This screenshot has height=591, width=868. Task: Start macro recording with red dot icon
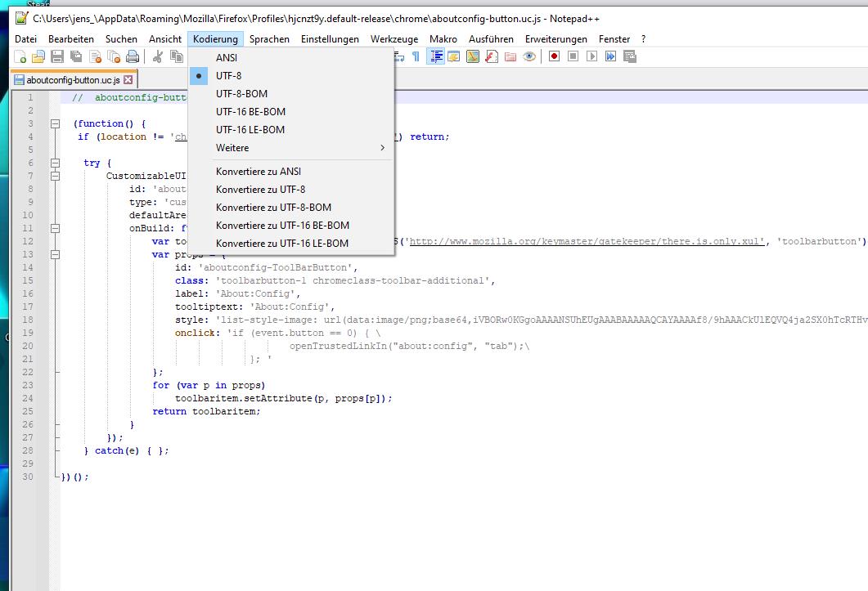pyautogui.click(x=554, y=56)
